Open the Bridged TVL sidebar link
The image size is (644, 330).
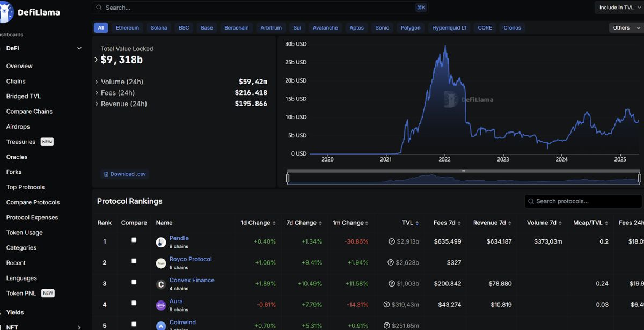[24, 97]
